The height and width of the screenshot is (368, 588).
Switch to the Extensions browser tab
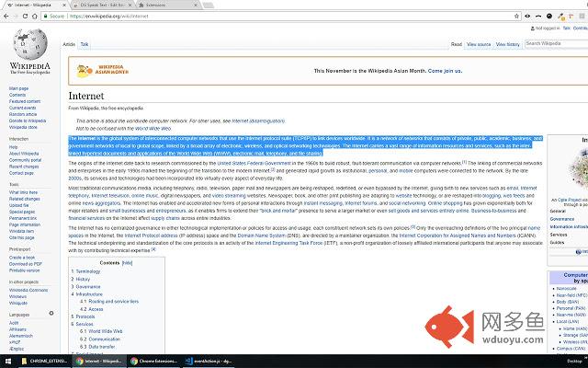pyautogui.click(x=167, y=6)
